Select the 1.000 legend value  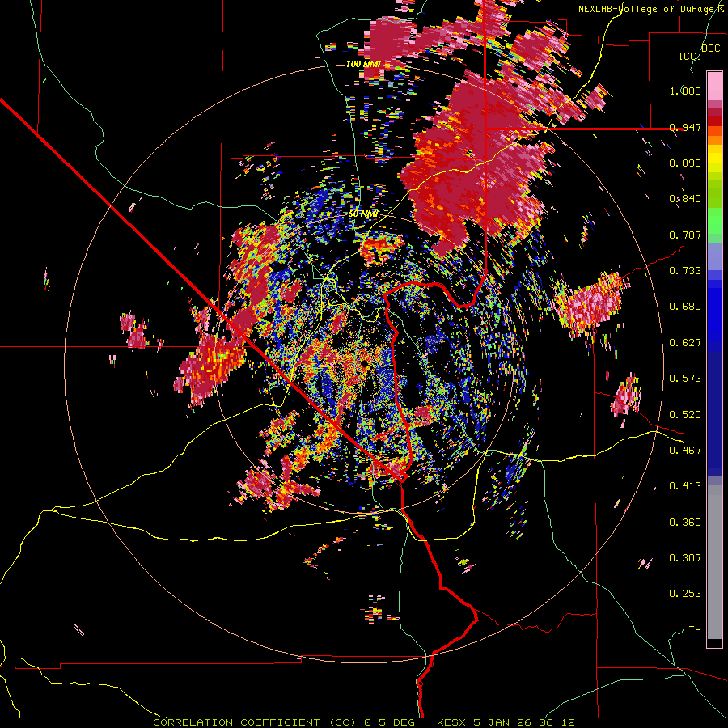point(685,91)
